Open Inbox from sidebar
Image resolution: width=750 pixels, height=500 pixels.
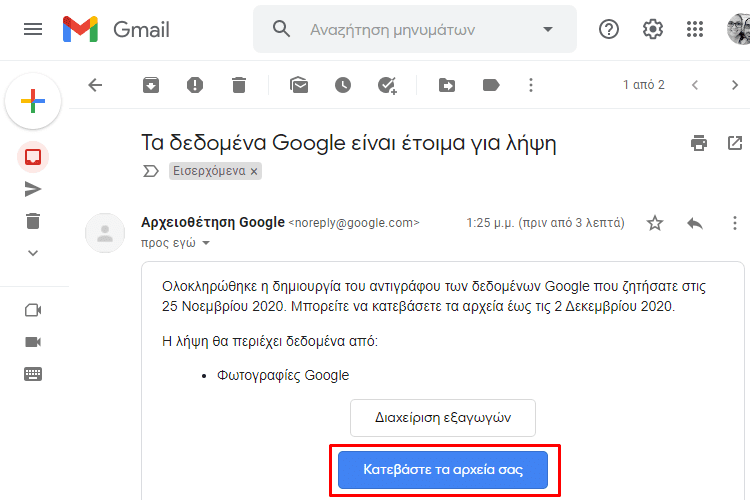pyautogui.click(x=33, y=157)
